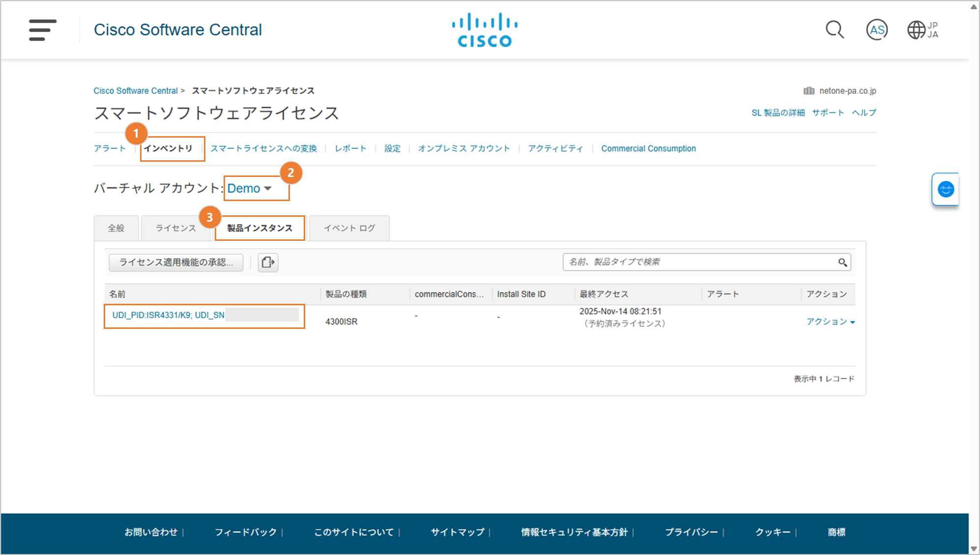The image size is (980, 555).
Task: Click the magnifying glass search icon in header
Action: click(x=835, y=30)
